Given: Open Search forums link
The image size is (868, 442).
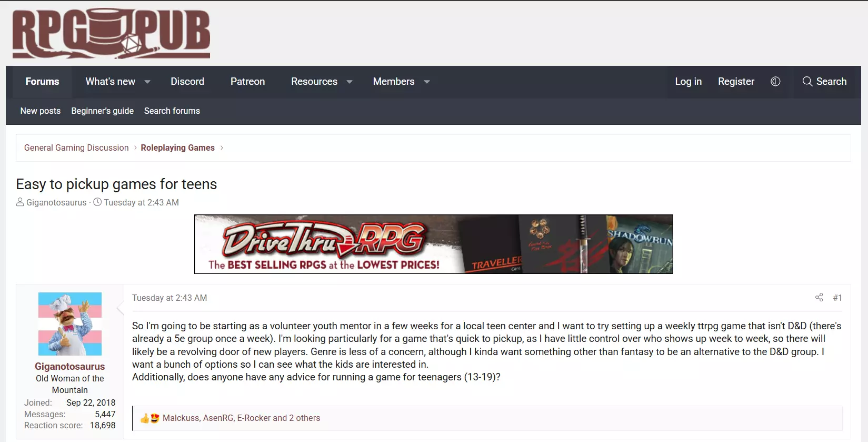Looking at the screenshot, I should (x=172, y=111).
